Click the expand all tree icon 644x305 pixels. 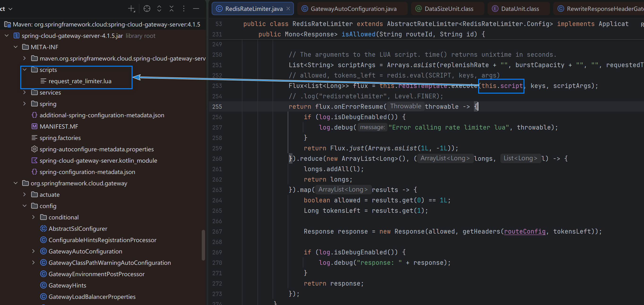coord(159,9)
